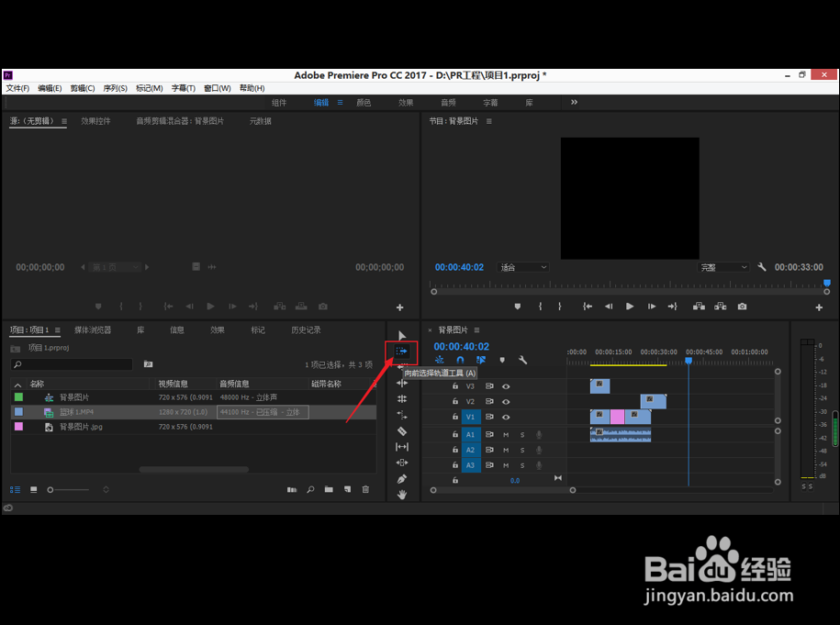
Task: Open timeline sequence panel menu
Action: pyautogui.click(x=476, y=330)
